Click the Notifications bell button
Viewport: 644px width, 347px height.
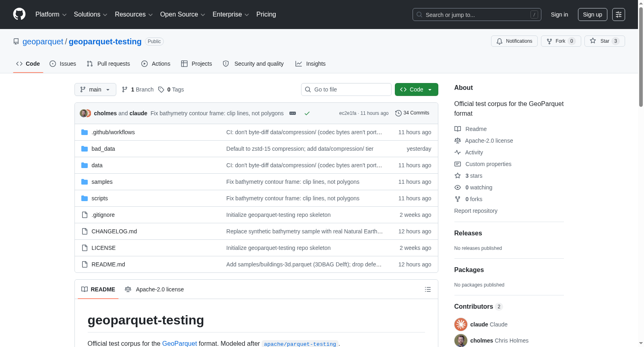click(x=514, y=41)
